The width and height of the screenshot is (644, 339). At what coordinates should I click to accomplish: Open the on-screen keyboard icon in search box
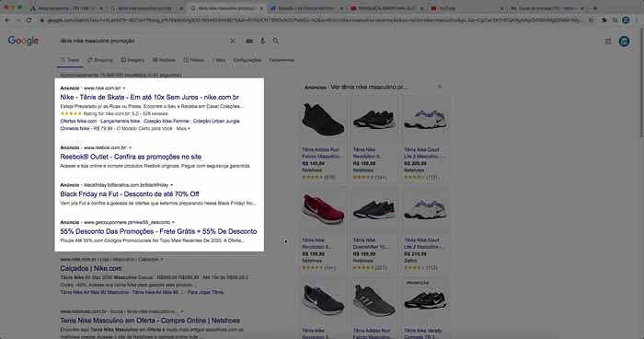tap(249, 41)
